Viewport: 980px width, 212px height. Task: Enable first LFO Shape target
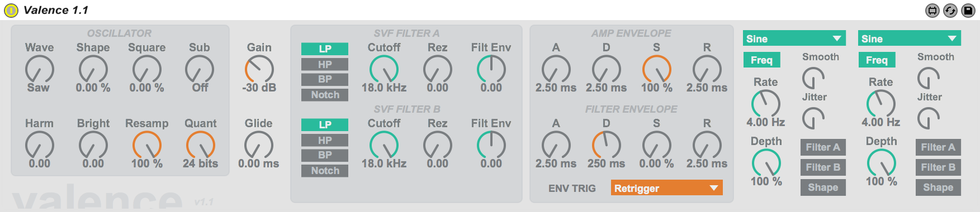click(823, 187)
